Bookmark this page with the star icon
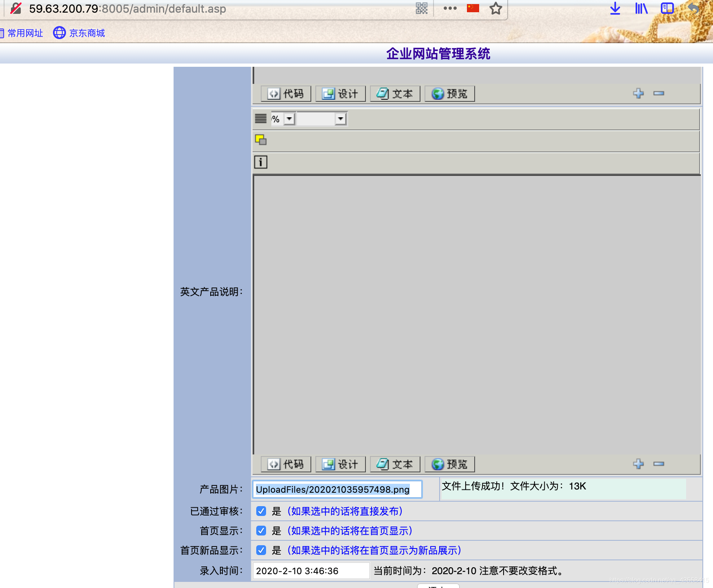Screen dimensions: 713x588 pos(495,8)
